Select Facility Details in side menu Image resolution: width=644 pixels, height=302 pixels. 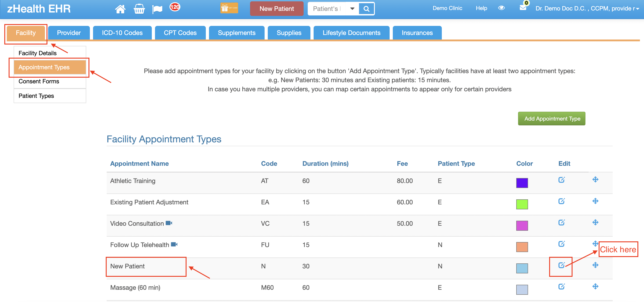coord(50,53)
